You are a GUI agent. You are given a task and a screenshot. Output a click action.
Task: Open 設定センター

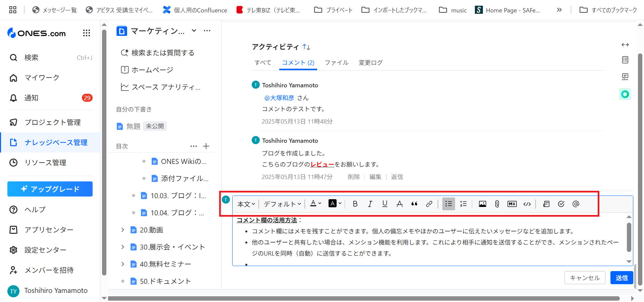(x=50, y=250)
